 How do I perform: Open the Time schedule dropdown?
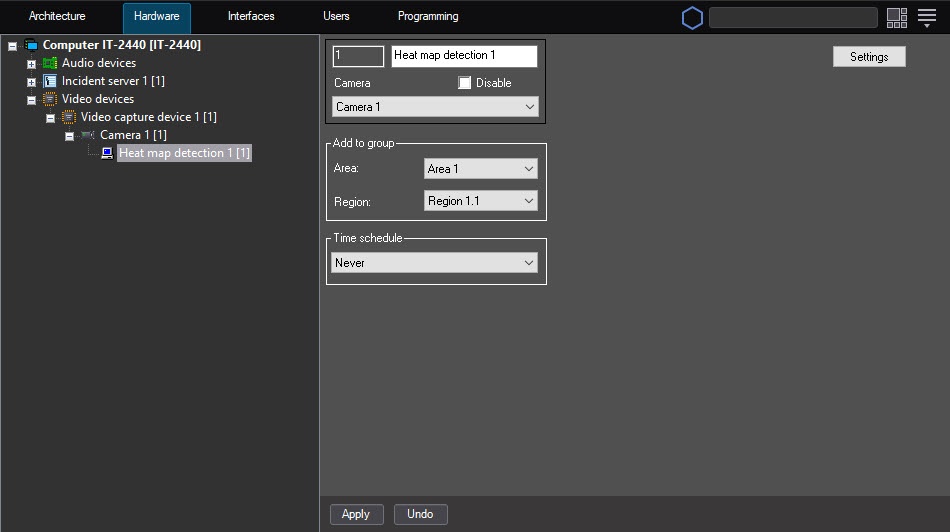point(435,263)
